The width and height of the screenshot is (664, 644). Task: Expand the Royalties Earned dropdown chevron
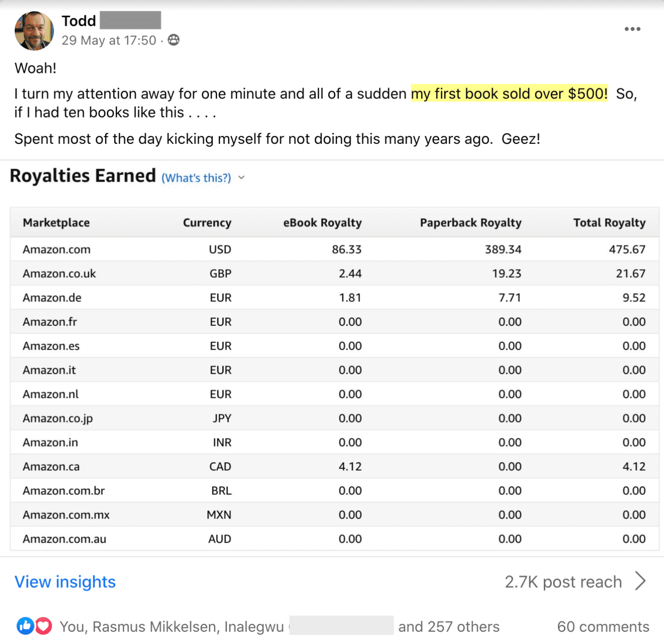tap(241, 178)
